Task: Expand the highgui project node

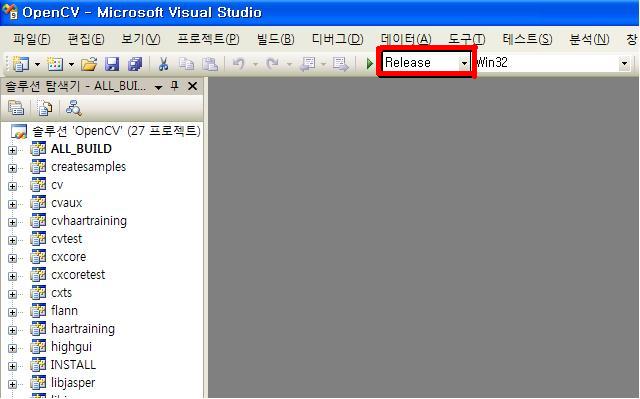Action: click(12, 348)
